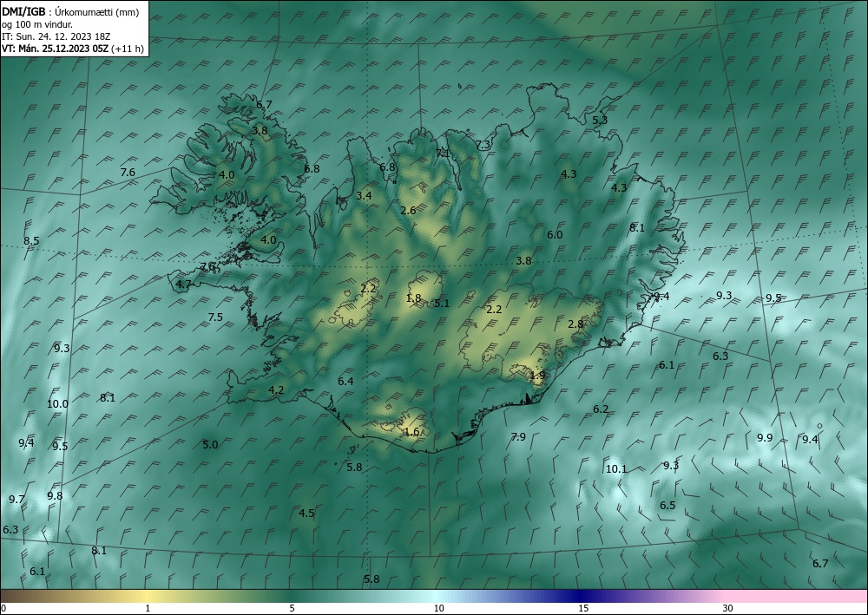The width and height of the screenshot is (868, 615).
Task: Click the 9.7 precipitation value
Action: [16, 500]
